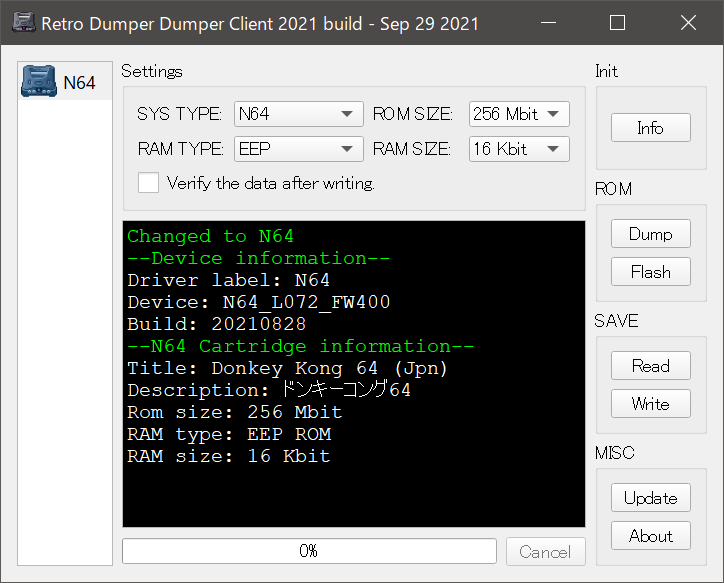Screen dimensions: 724x583
Task: Minimize the Retro Dumper window
Action: click(548, 22)
